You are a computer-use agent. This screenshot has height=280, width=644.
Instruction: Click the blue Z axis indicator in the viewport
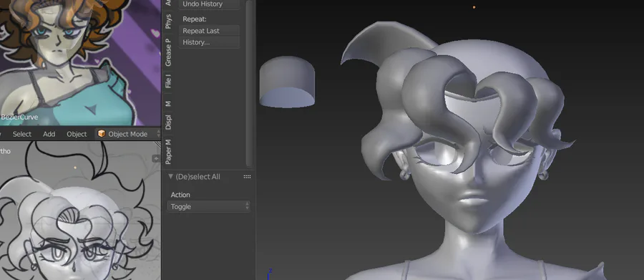[270, 273]
